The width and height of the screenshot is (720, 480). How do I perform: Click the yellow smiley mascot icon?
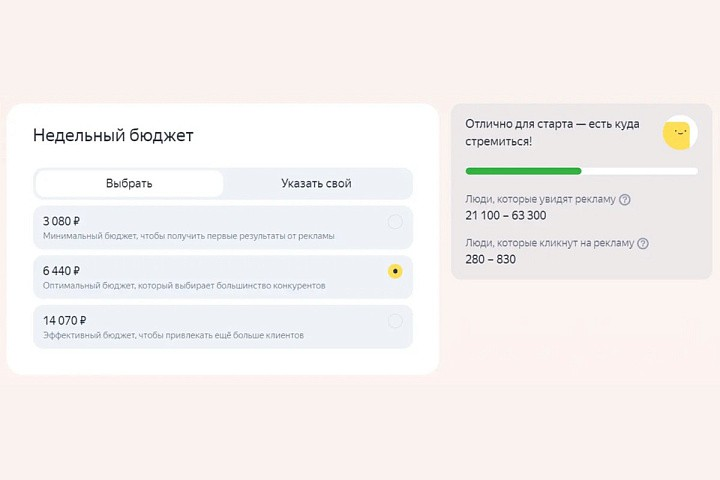tap(680, 133)
